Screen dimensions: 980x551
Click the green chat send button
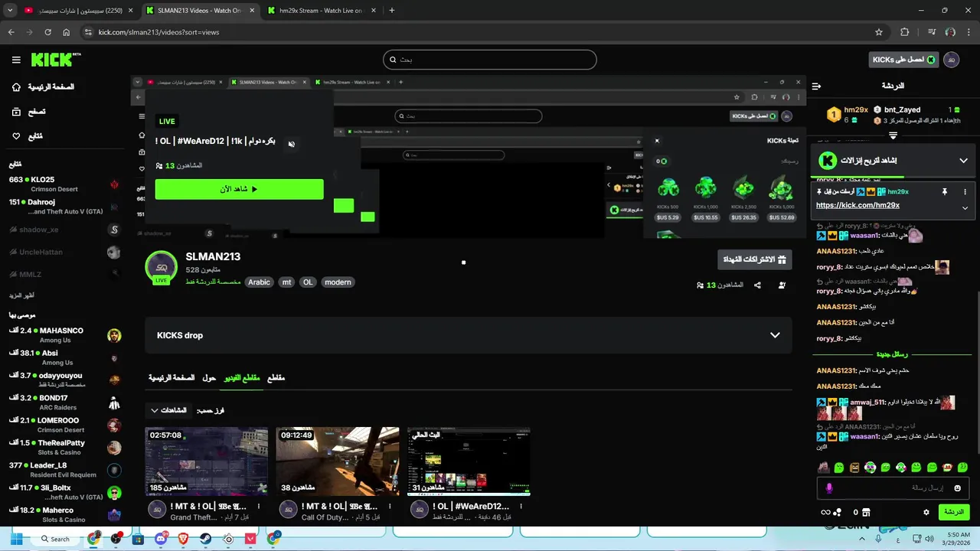coord(954,512)
